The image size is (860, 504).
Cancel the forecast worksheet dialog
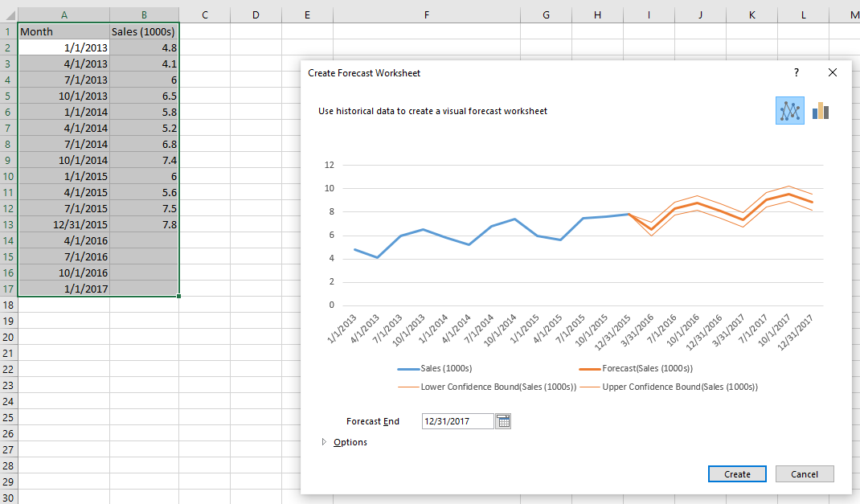coord(805,474)
